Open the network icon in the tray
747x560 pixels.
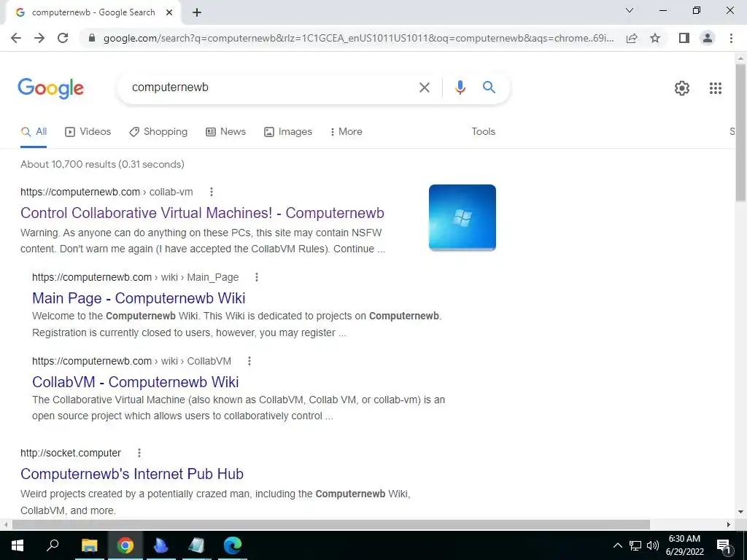tap(635, 545)
